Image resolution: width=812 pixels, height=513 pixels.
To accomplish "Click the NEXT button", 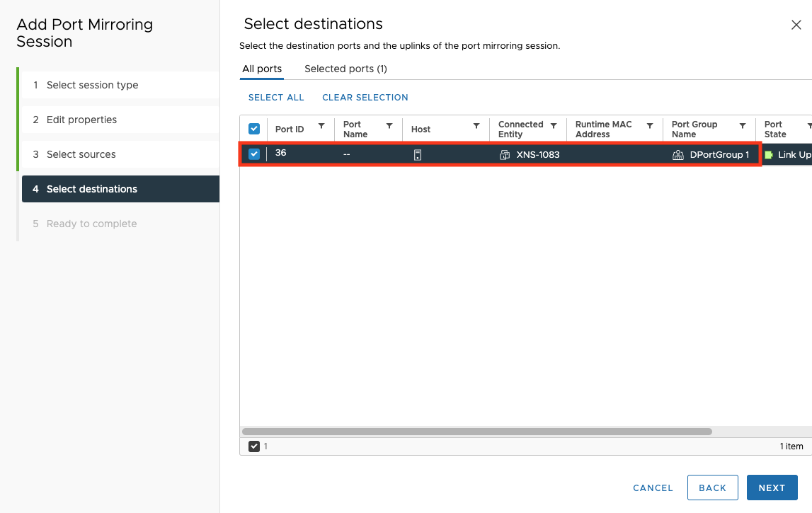I will point(772,488).
